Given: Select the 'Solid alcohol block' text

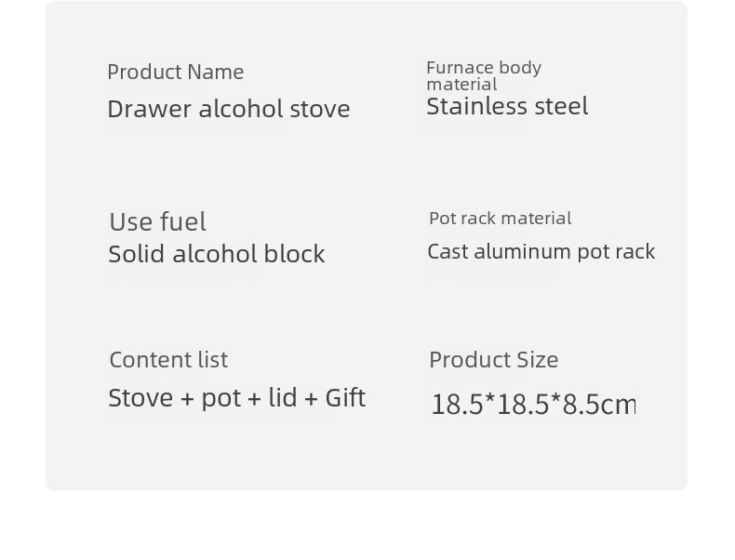Looking at the screenshot, I should (x=216, y=254).
